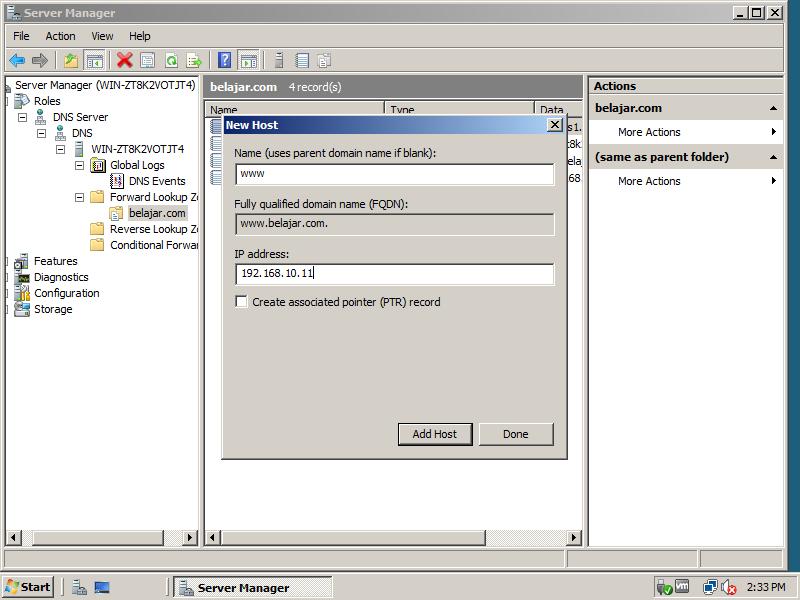The width and height of the screenshot is (800, 600).
Task: Click right arrow of tree pane scrollbar
Action: (190, 537)
